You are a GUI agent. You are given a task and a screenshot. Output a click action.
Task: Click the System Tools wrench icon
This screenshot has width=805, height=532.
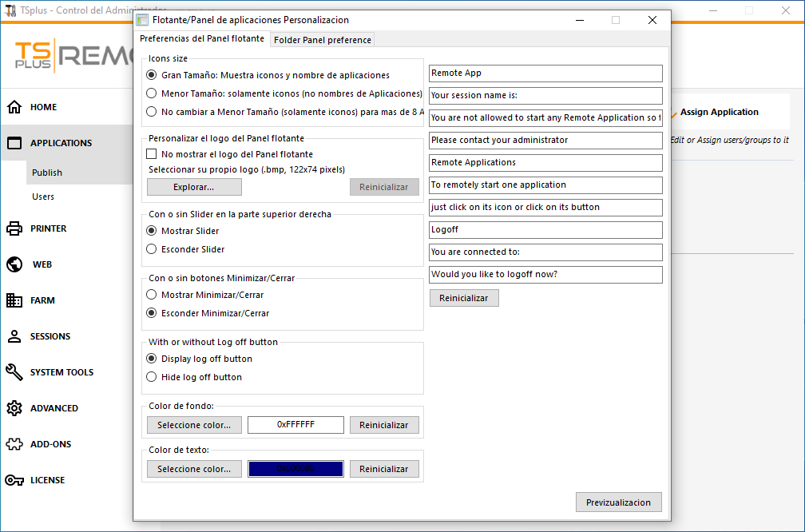point(14,372)
